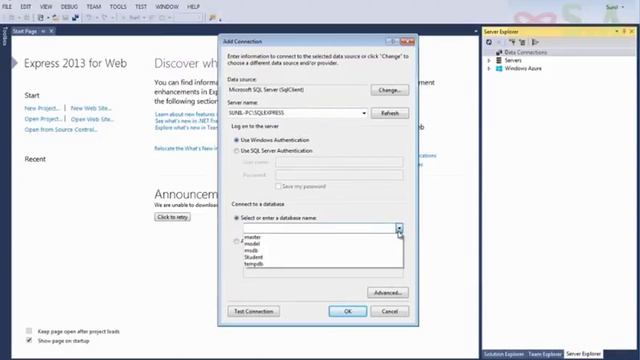Click the Windows Azure logo icon in the tree
Image resolution: width=640 pixels, height=360 pixels.
[499, 69]
